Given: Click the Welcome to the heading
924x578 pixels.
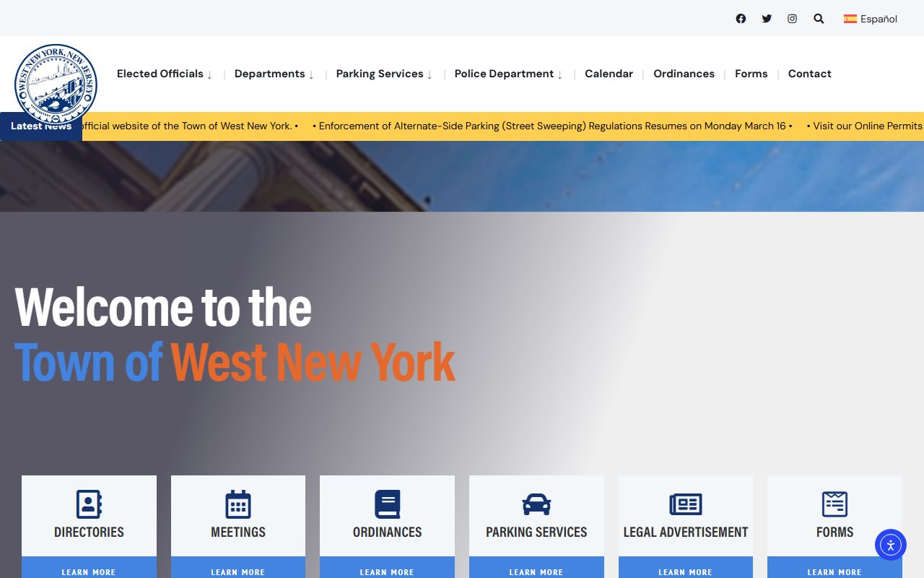Looking at the screenshot, I should click(163, 307).
